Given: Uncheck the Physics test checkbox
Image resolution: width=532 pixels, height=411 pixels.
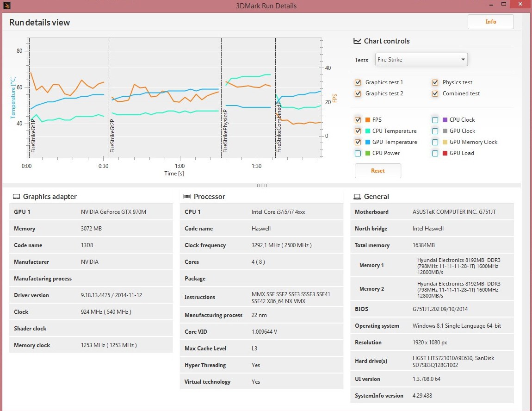Looking at the screenshot, I should [x=435, y=82].
